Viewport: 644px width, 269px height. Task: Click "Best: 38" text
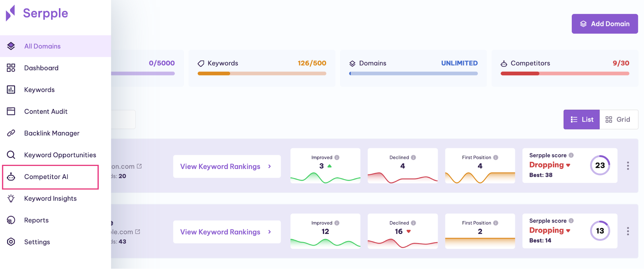(x=541, y=175)
